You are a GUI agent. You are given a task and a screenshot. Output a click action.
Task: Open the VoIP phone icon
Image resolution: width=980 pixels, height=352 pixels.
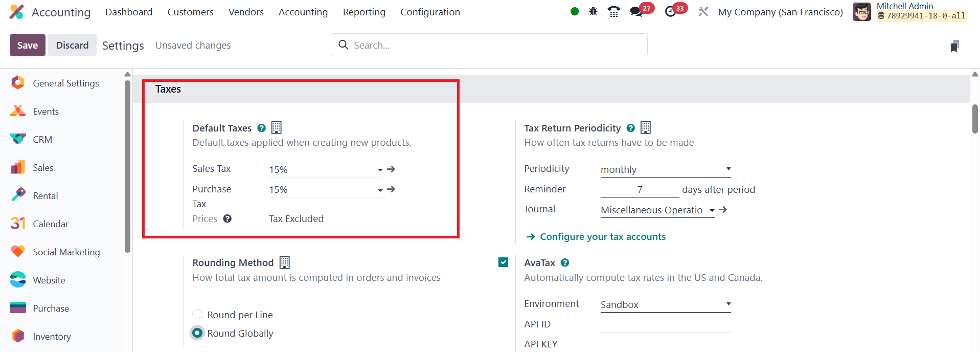coord(613,11)
